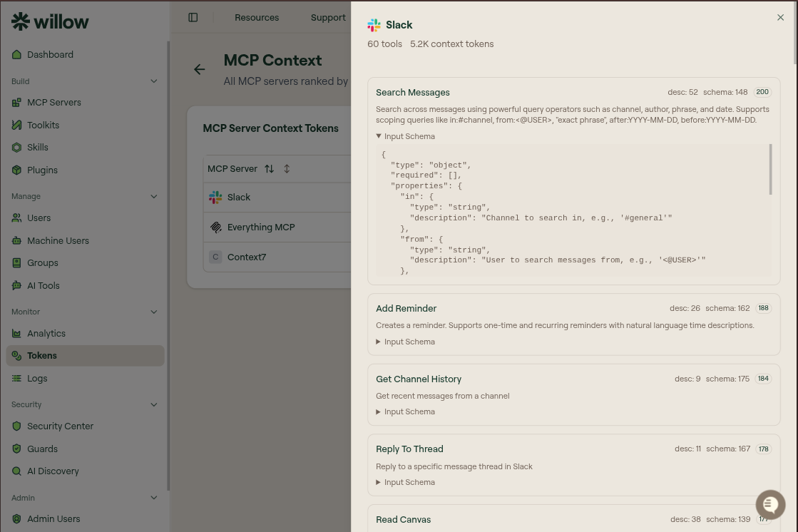Screen dimensions: 798x532
Task: Click 'desc: 26' in Add Reminder
Action: coord(685,309)
